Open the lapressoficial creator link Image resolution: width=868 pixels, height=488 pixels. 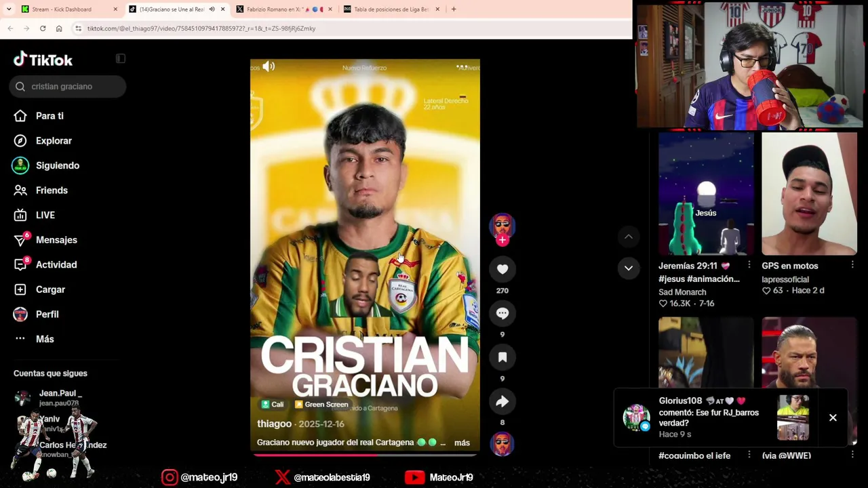(785, 279)
